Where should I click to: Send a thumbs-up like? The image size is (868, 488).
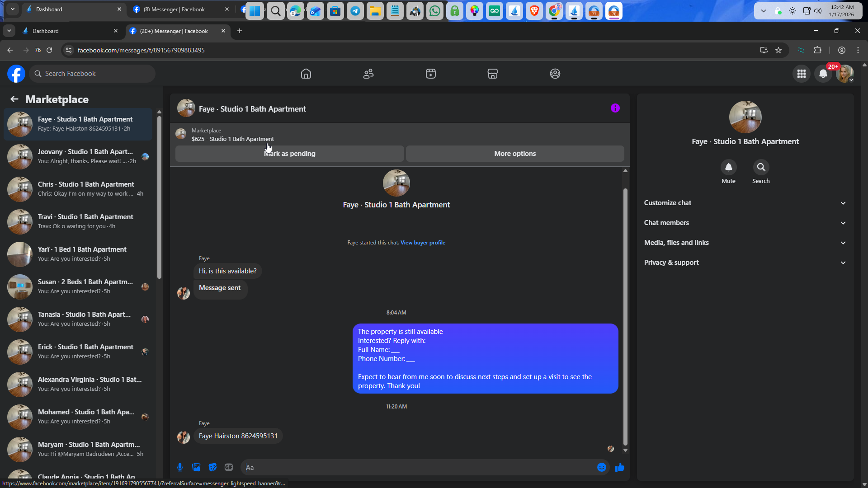tap(619, 467)
